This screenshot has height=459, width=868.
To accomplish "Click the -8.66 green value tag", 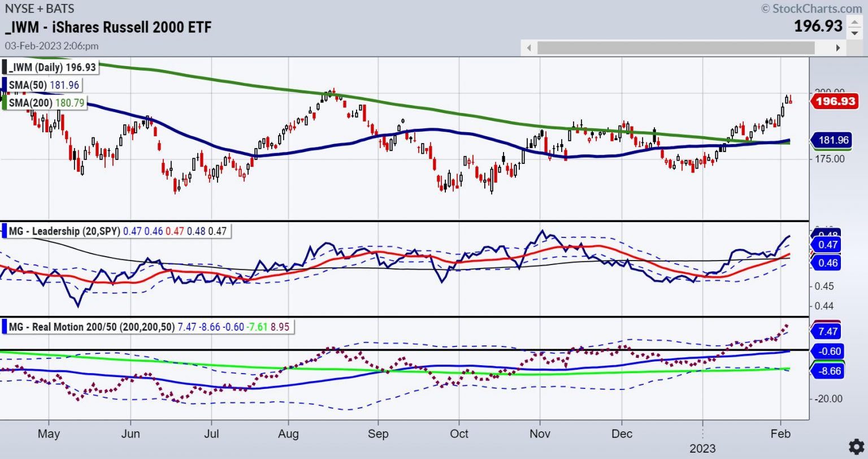I will pos(827,371).
